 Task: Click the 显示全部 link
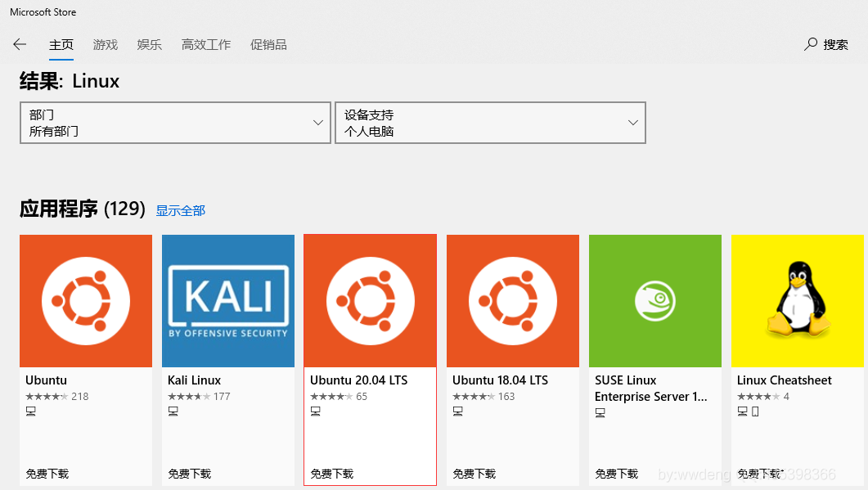point(180,210)
